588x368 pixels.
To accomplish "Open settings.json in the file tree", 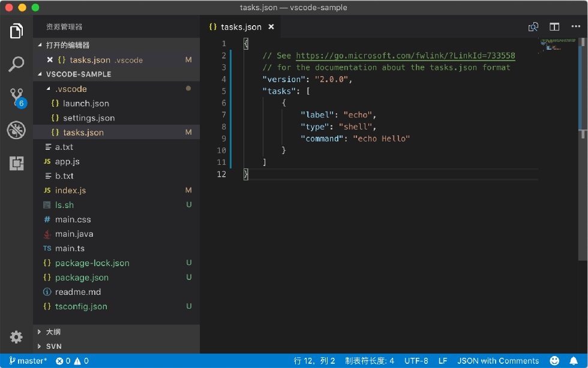I will tap(116, 118).
